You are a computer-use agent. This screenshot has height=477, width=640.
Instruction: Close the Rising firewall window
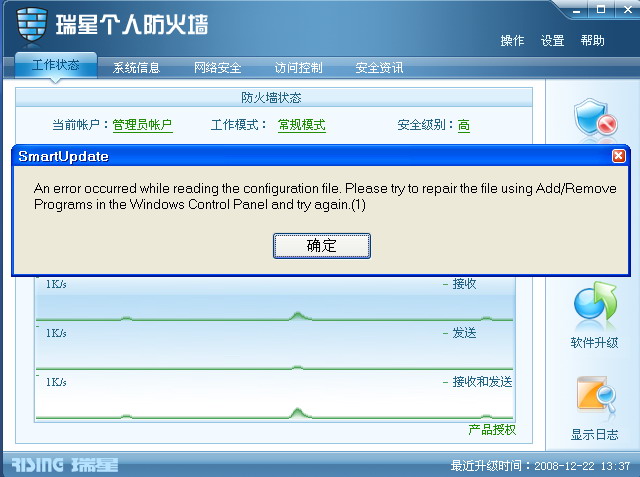pyautogui.click(x=628, y=9)
